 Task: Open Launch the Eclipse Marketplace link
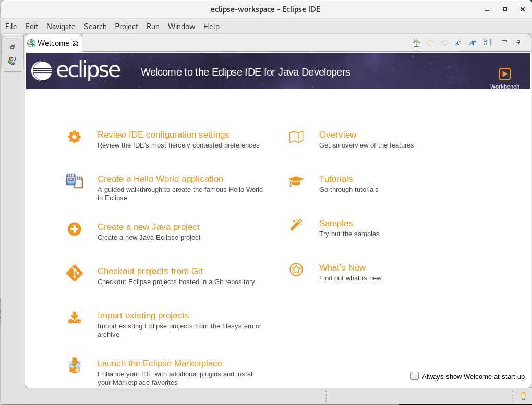(160, 363)
